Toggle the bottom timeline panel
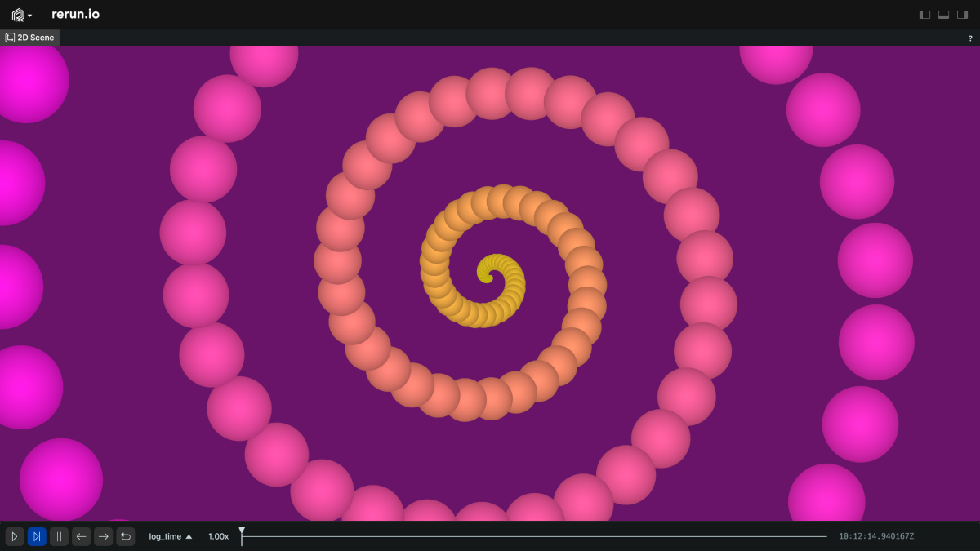This screenshot has width=980, height=551. [x=943, y=15]
